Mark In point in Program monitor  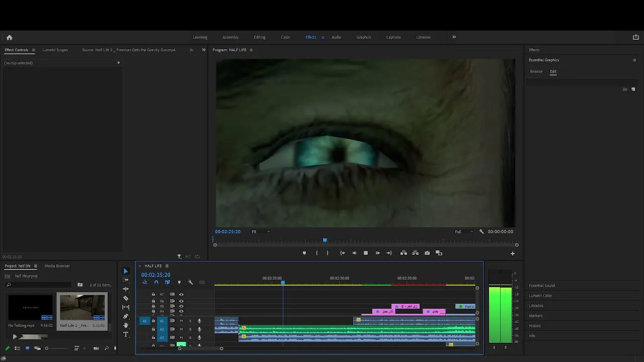click(x=316, y=253)
